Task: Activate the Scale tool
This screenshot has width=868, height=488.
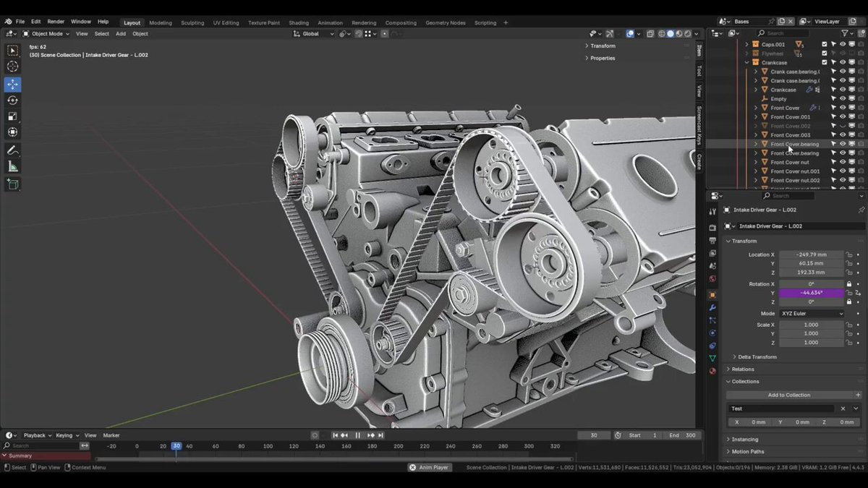Action: click(12, 116)
